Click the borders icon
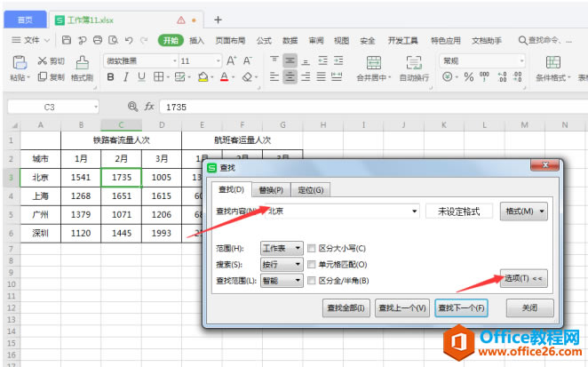 [159, 77]
